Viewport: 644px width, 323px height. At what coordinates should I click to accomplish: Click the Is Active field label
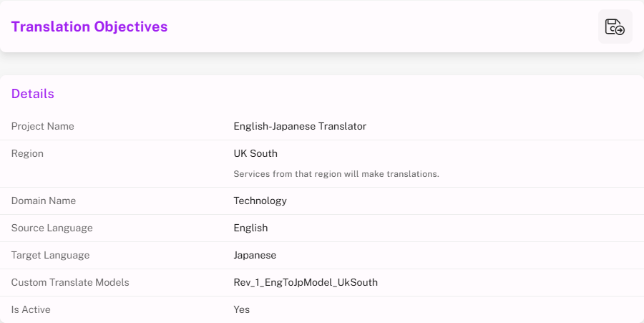point(31,309)
